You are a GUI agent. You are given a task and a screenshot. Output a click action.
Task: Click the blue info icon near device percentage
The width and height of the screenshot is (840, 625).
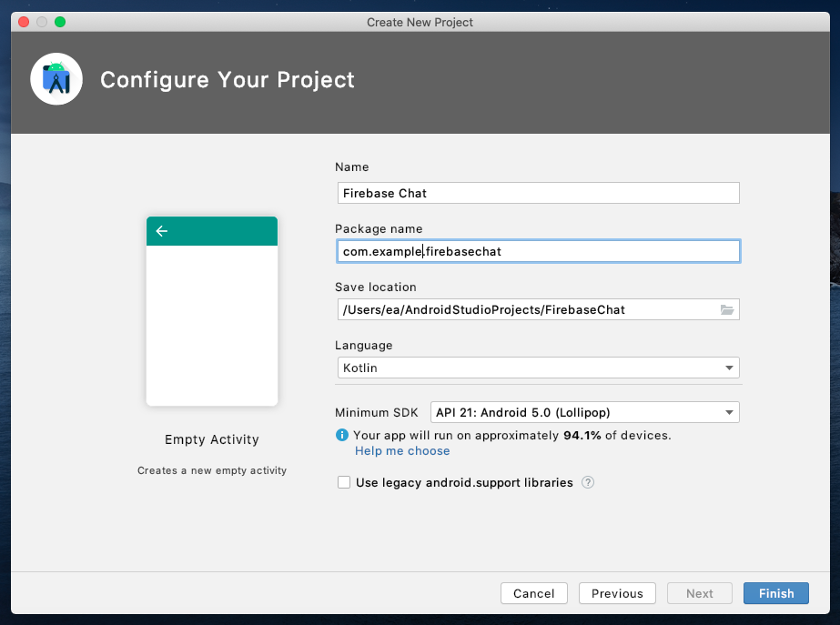tap(342, 435)
